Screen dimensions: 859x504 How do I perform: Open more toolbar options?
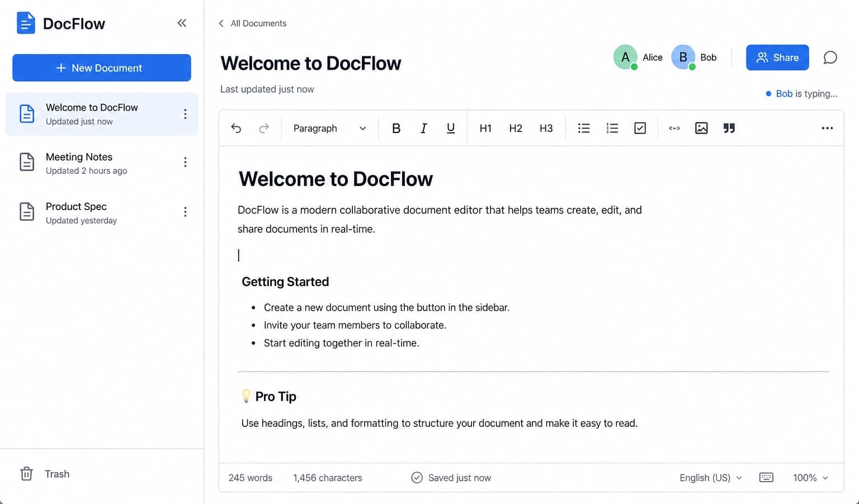[827, 128]
